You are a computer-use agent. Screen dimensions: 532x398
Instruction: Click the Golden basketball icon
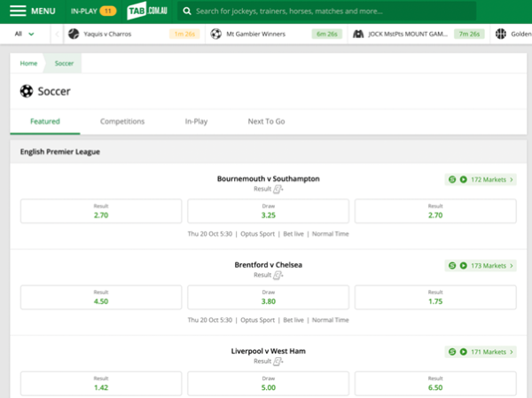[501, 34]
